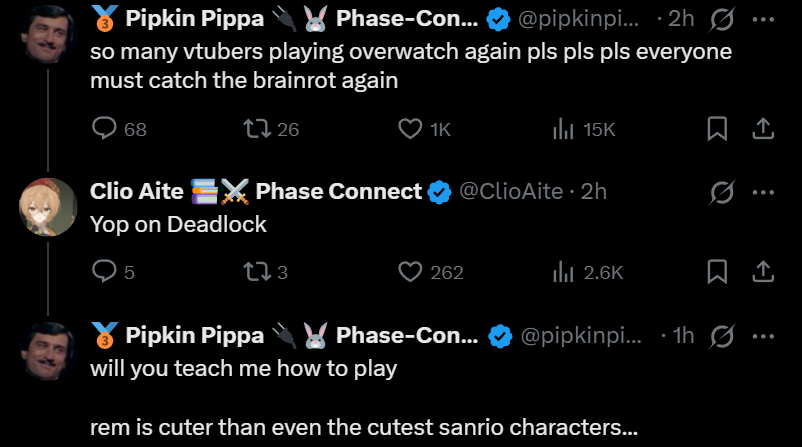Click Clio Aite display name
Image resolution: width=802 pixels, height=447 pixels.
click(134, 192)
